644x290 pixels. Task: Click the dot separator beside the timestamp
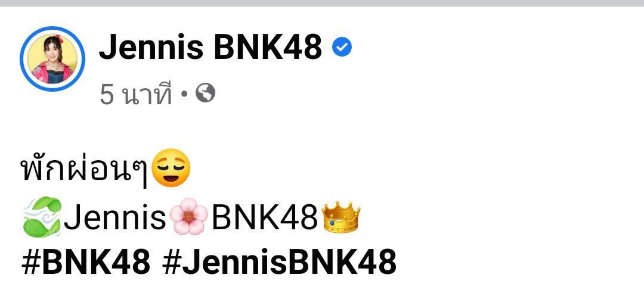pos(184,94)
